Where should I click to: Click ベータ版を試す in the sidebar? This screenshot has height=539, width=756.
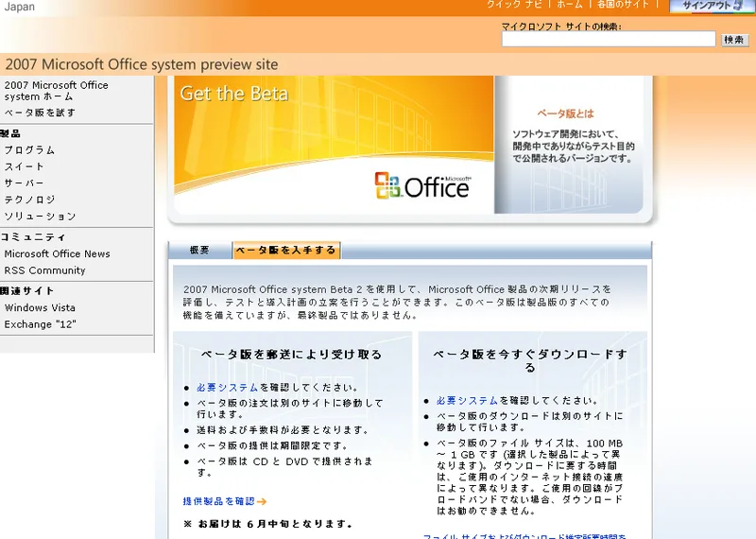click(40, 113)
